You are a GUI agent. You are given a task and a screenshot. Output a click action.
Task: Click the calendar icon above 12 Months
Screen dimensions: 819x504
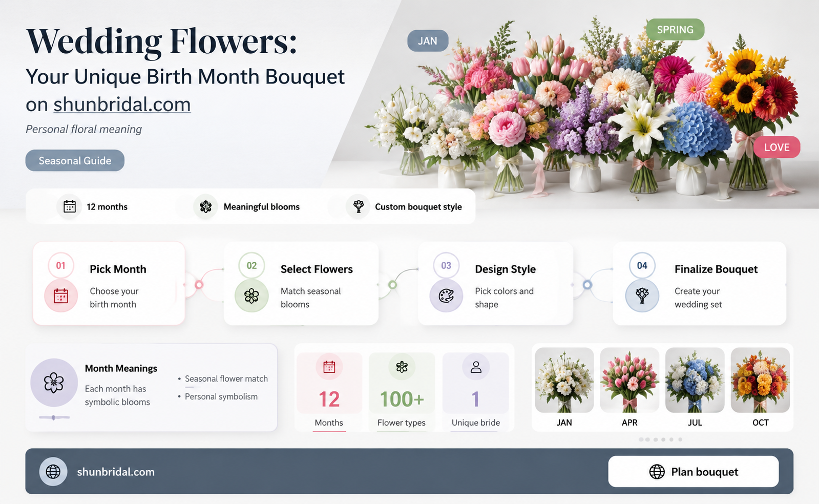tap(329, 367)
